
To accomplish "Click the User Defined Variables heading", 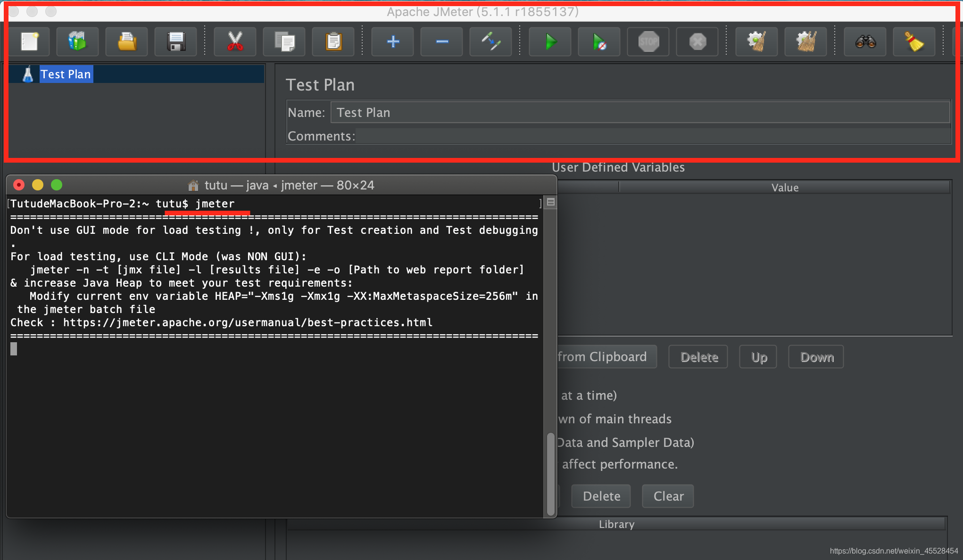I will click(x=618, y=167).
